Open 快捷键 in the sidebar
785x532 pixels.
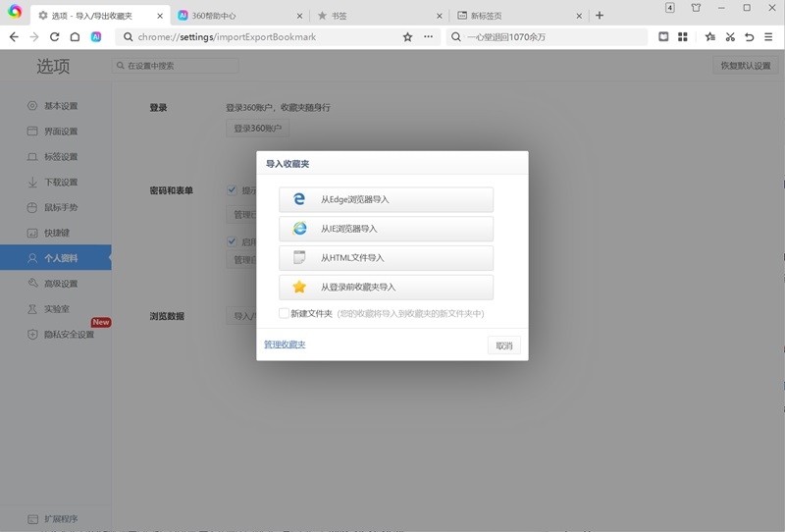[56, 233]
